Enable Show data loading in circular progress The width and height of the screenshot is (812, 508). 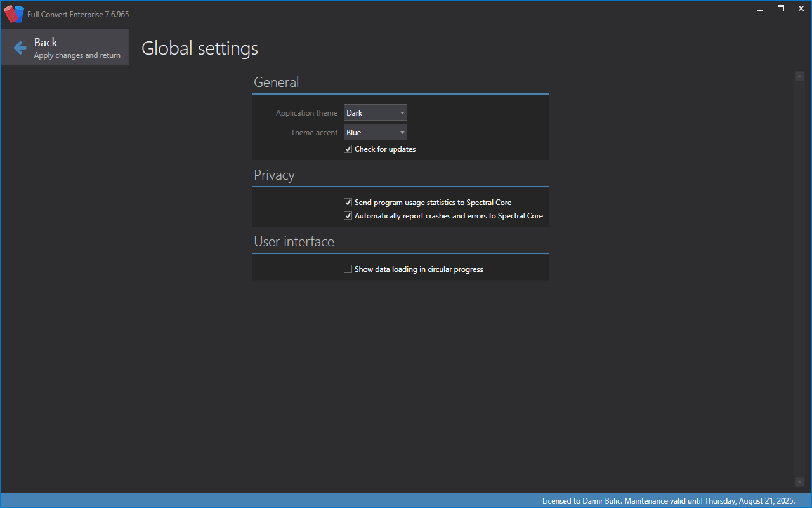348,269
